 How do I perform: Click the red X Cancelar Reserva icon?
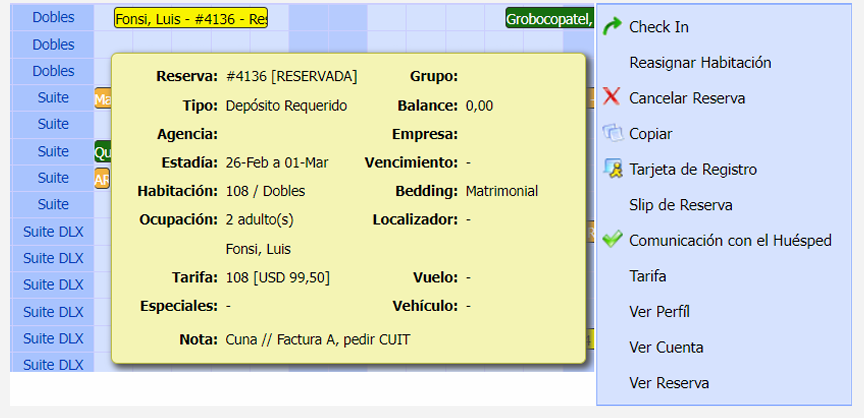click(x=612, y=98)
